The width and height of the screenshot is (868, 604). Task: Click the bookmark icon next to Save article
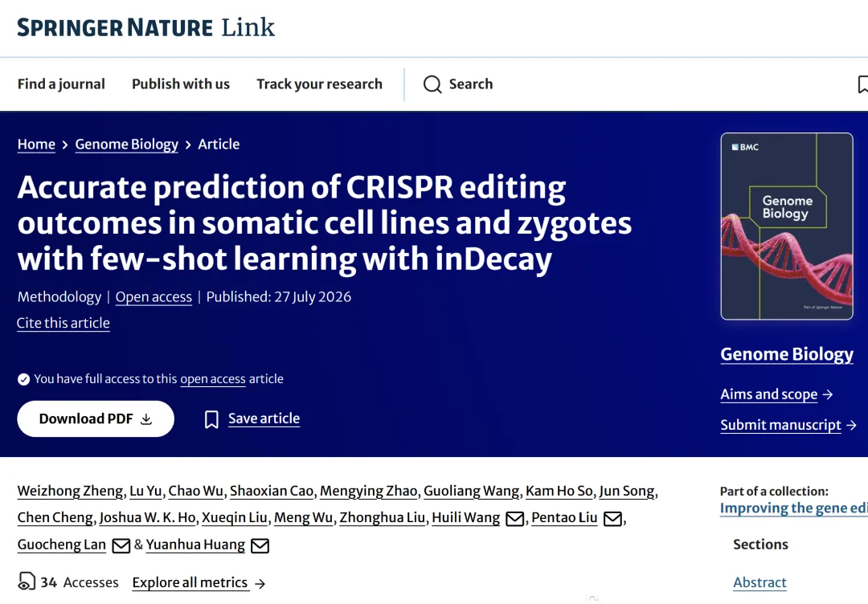[211, 419]
